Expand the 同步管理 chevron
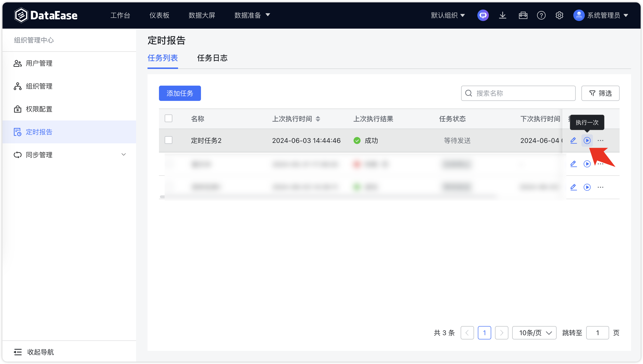This screenshot has height=364, width=643. (x=123, y=155)
